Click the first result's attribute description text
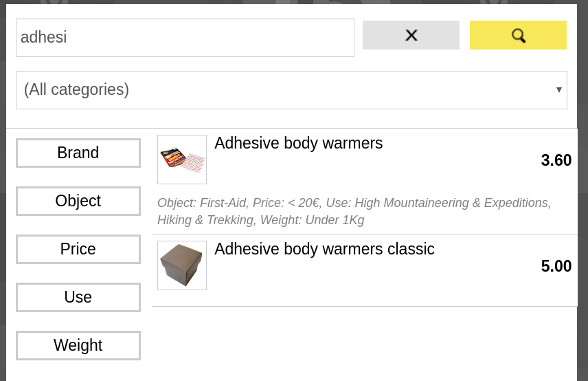Viewport: 588px width, 381px height. [354, 211]
